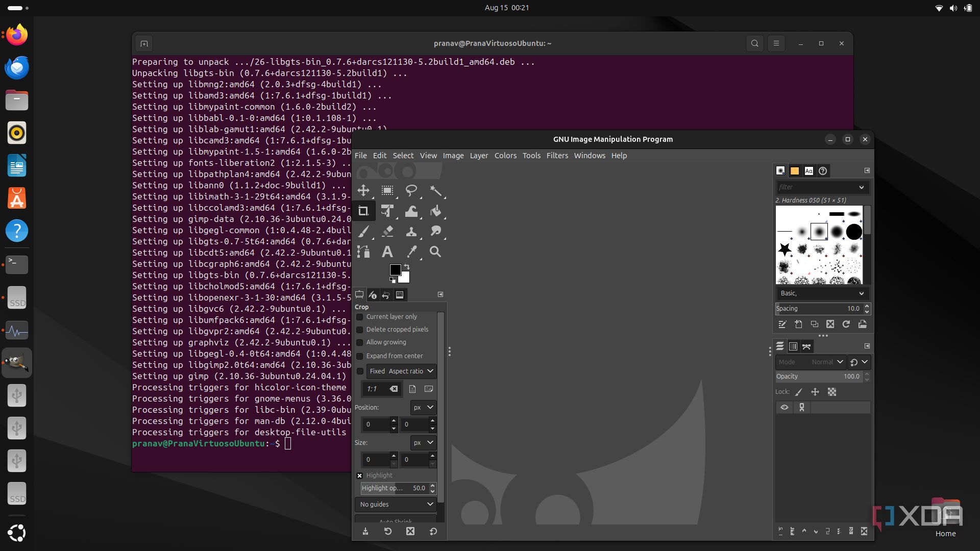Select the Paintbrush tool
This screenshot has height=551, width=980.
363,232
